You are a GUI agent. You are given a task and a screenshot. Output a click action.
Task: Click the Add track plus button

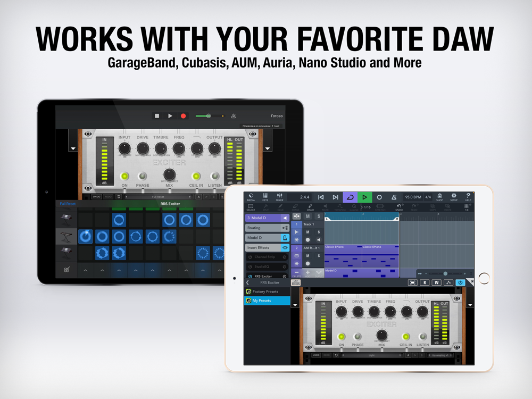tap(307, 273)
